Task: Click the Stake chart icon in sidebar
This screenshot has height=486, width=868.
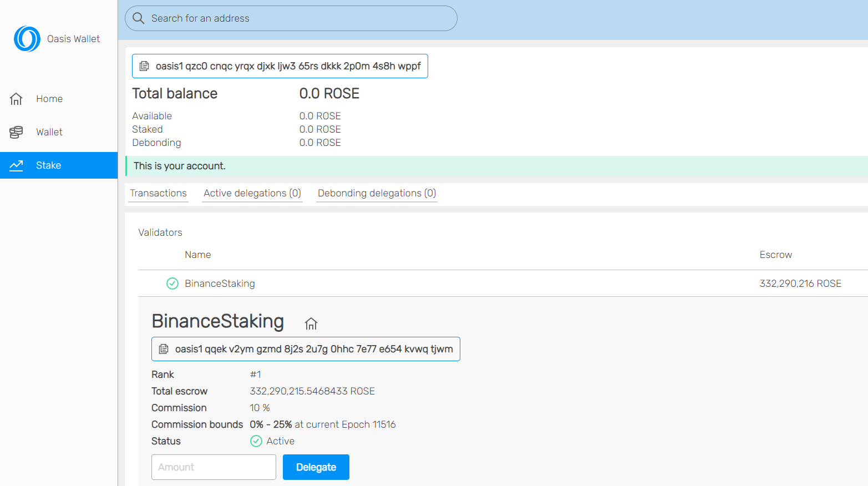Action: click(x=16, y=165)
